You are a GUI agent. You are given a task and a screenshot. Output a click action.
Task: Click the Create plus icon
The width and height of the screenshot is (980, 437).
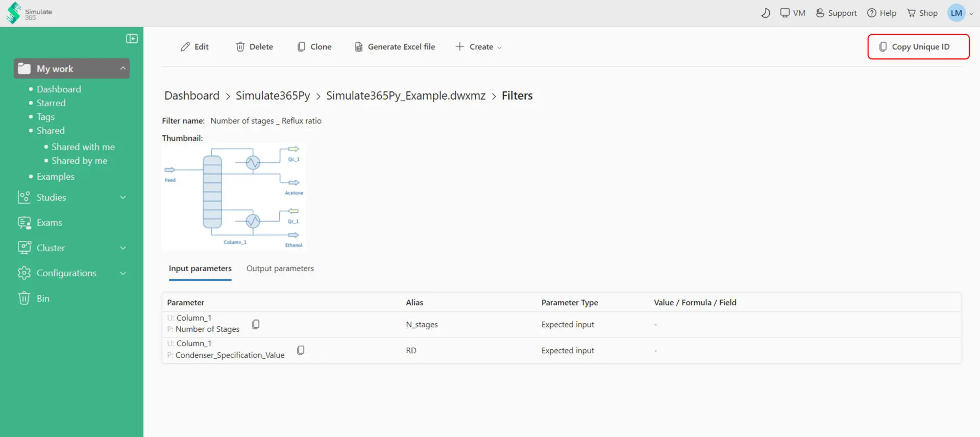click(x=460, y=47)
